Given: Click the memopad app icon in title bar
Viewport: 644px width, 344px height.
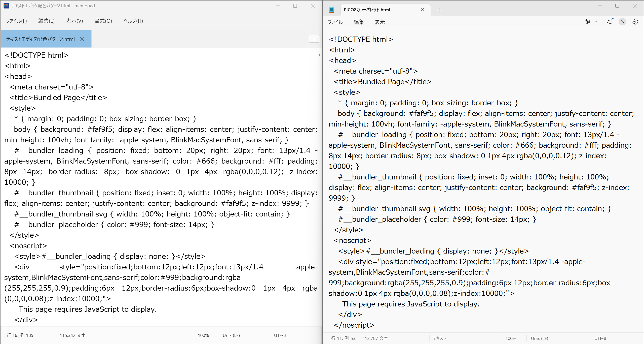Looking at the screenshot, I should [x=6, y=6].
